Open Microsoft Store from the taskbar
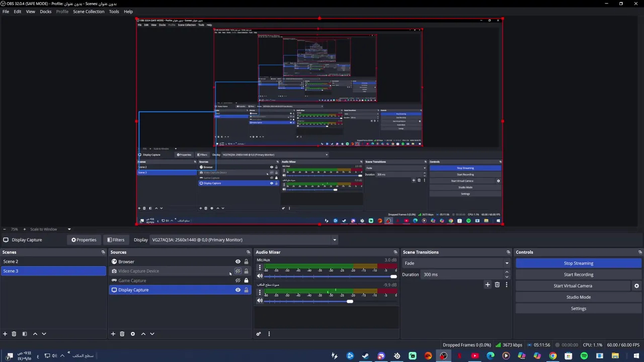The image size is (644, 362). coord(569,356)
